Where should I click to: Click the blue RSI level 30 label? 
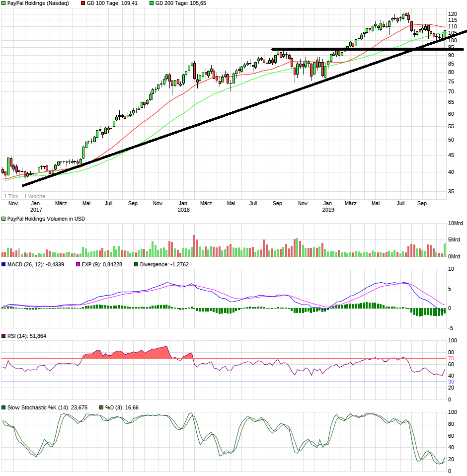point(451,382)
